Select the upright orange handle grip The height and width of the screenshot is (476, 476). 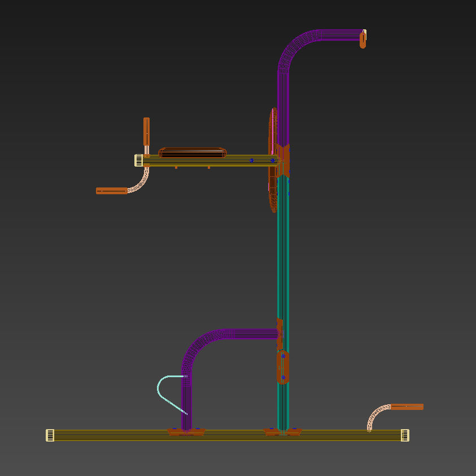click(x=146, y=132)
